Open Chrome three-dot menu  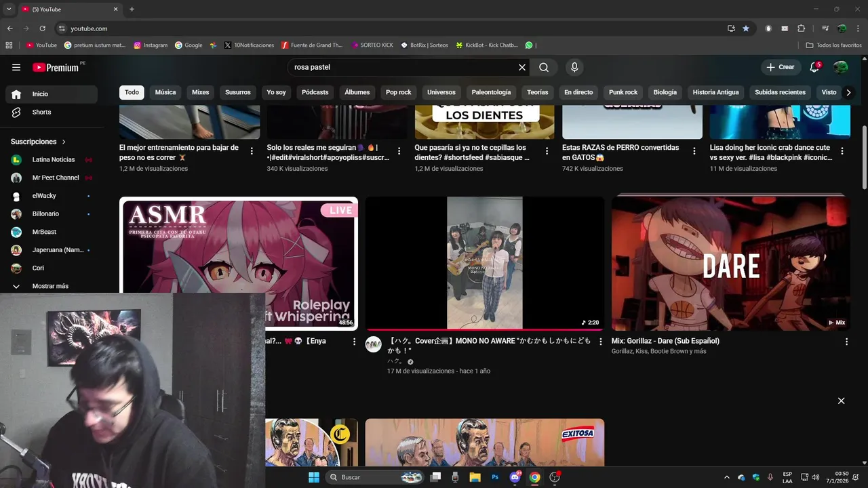(859, 28)
